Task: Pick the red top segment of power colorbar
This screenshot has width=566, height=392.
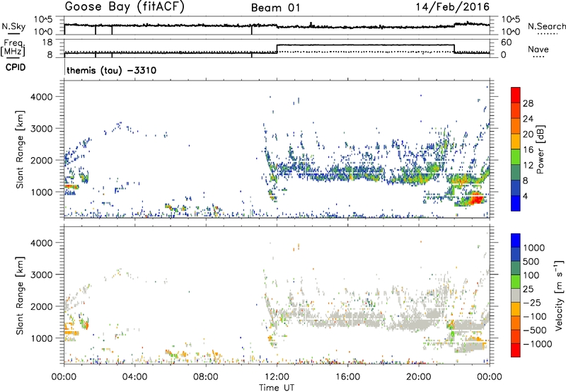Action: pyautogui.click(x=516, y=96)
